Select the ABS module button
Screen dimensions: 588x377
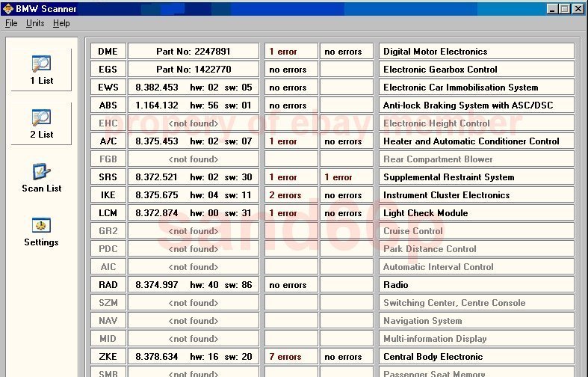pos(108,105)
